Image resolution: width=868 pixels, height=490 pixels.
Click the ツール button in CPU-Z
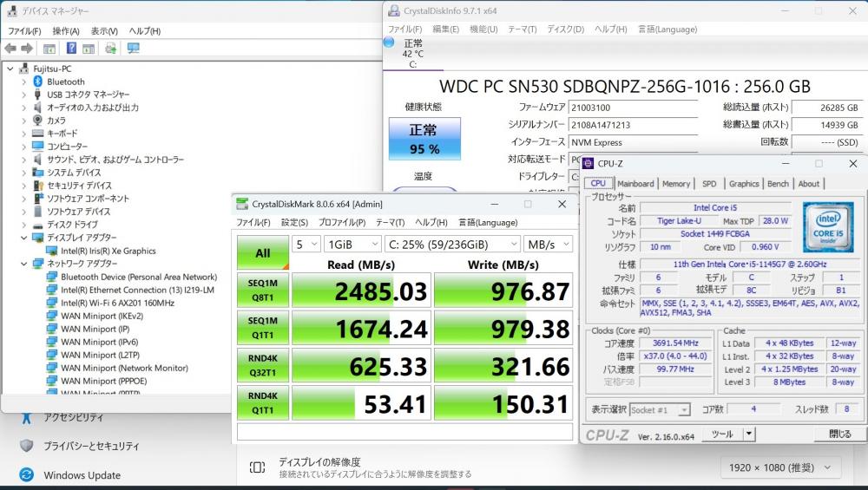tap(722, 434)
